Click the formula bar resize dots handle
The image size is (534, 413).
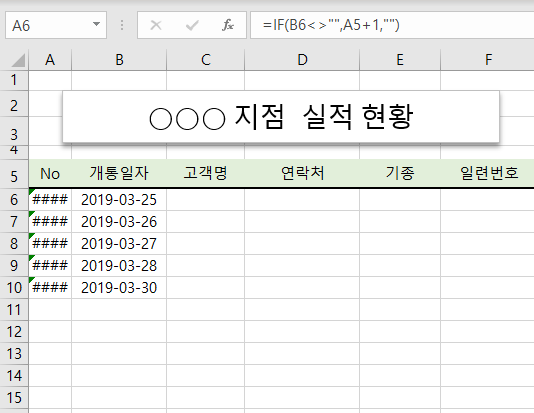(122, 25)
